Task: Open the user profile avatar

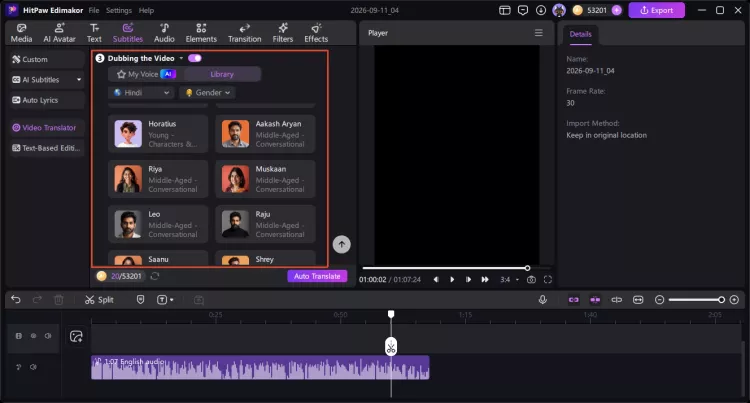Action: coord(559,10)
